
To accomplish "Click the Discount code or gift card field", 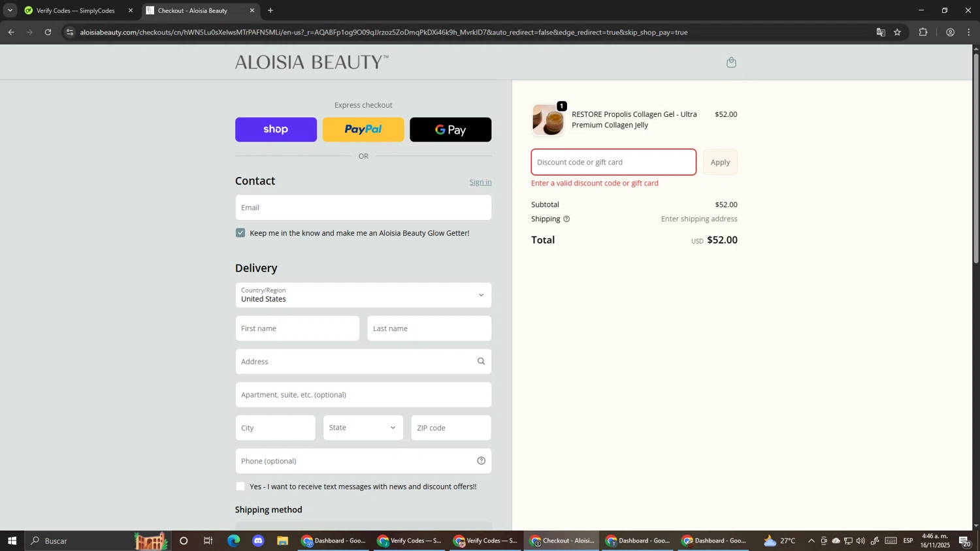I will pos(613,162).
